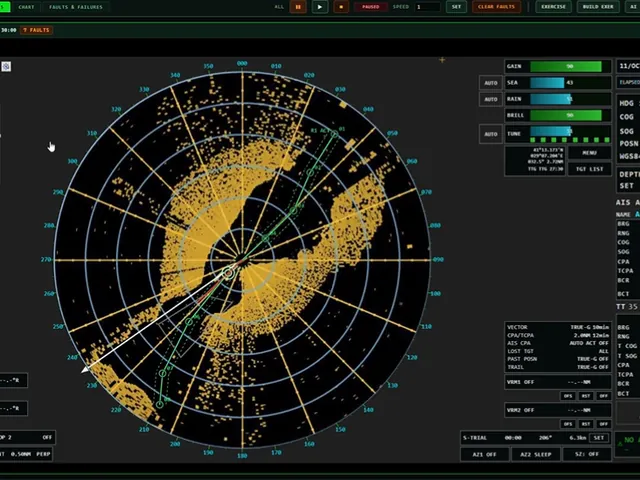Screen dimensions: 640x480
Task: Click the S-TRIAL 206° course value
Action: [545, 438]
